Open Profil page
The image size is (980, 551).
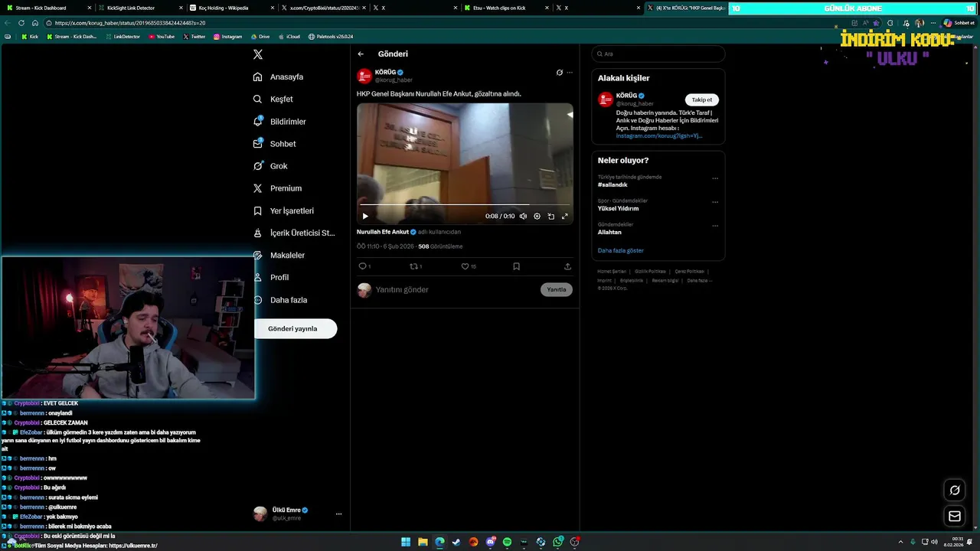click(x=271, y=277)
